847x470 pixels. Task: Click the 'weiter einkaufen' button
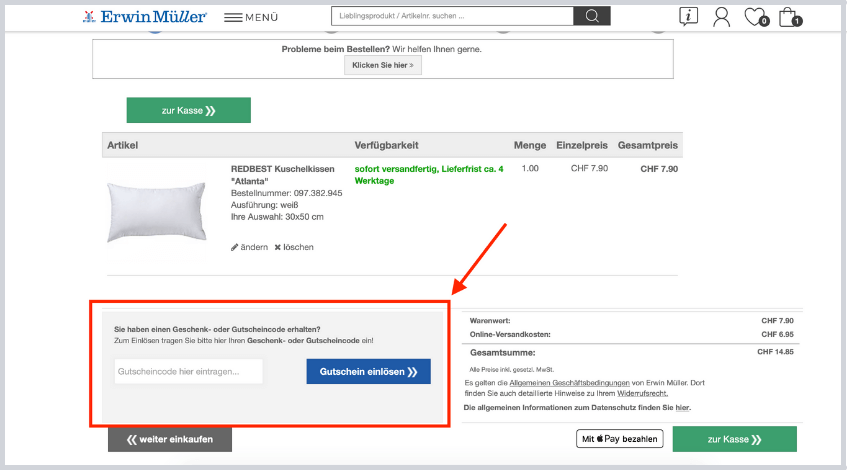[170, 439]
